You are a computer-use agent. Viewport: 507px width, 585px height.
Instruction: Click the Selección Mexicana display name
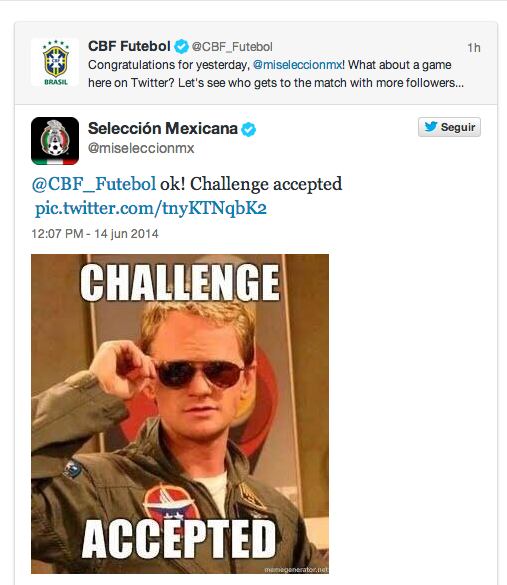[163, 128]
